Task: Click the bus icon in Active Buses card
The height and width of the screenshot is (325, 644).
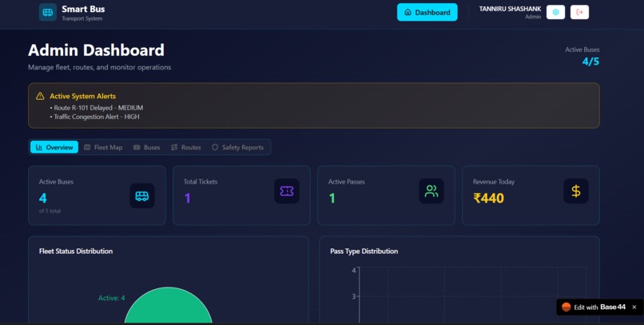Action: [x=142, y=196]
